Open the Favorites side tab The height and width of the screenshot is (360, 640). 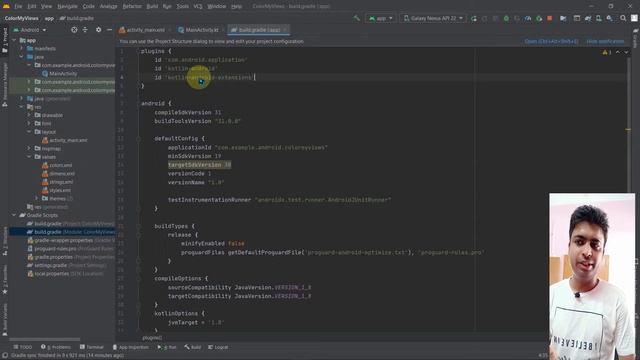point(5,280)
